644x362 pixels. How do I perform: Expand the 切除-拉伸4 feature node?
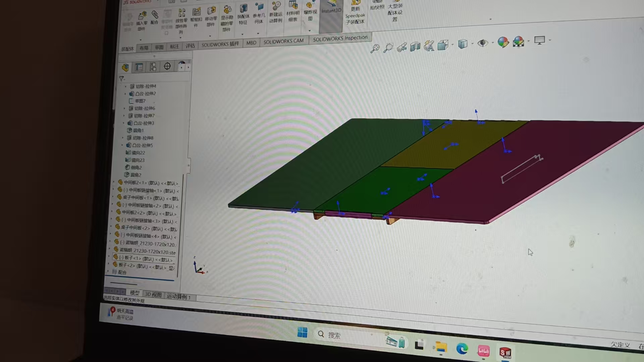click(126, 86)
